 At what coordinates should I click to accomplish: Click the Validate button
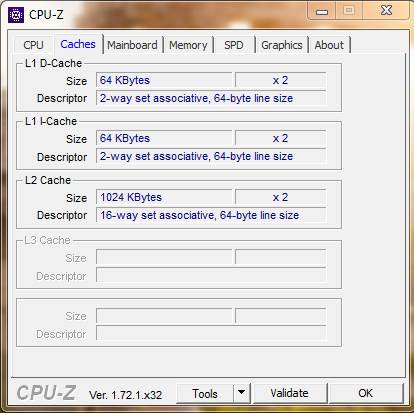[x=289, y=393]
